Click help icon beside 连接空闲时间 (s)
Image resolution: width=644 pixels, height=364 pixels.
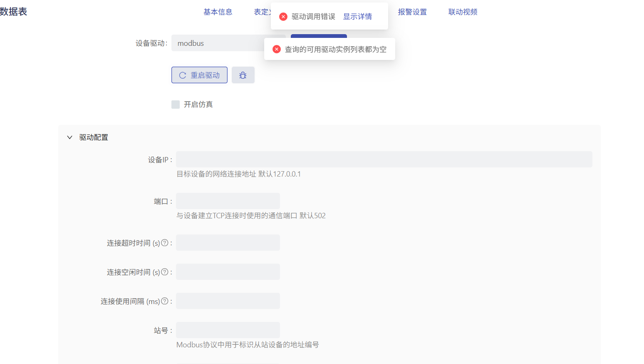[165, 272]
